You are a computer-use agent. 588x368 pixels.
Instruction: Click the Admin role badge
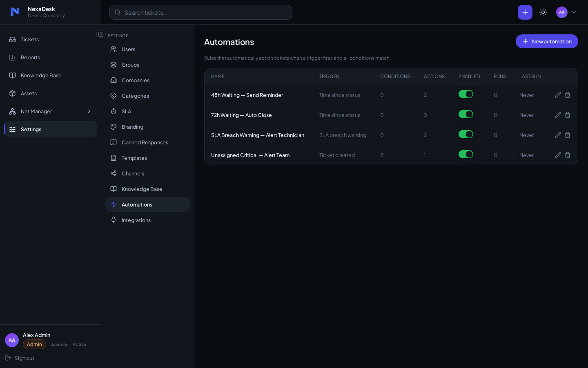[34, 344]
